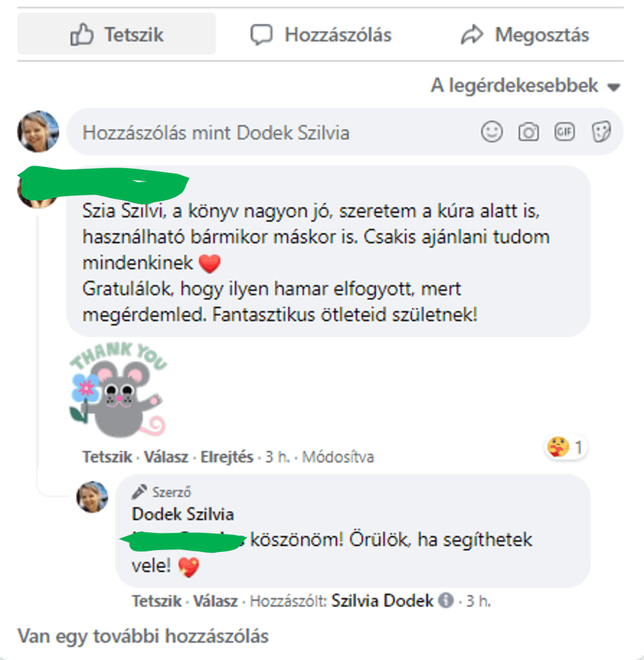Expand Van egy további hozzászólás

[x=143, y=636]
